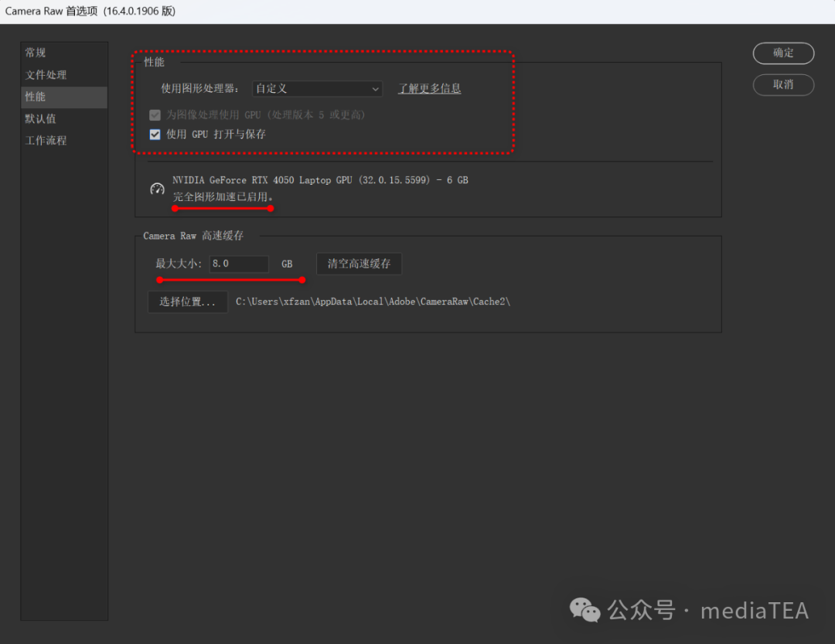This screenshot has width=835, height=644.
Task: Click the CameraRaw Cache2 path text
Action: 373,302
